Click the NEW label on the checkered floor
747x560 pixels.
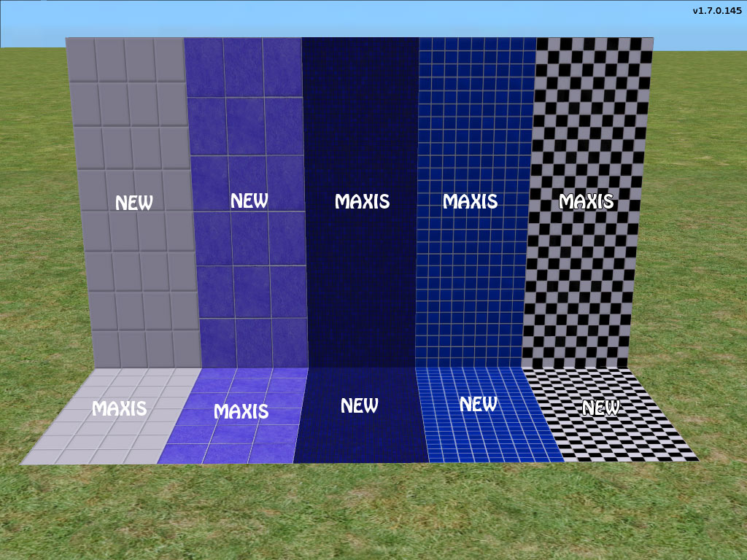point(602,408)
